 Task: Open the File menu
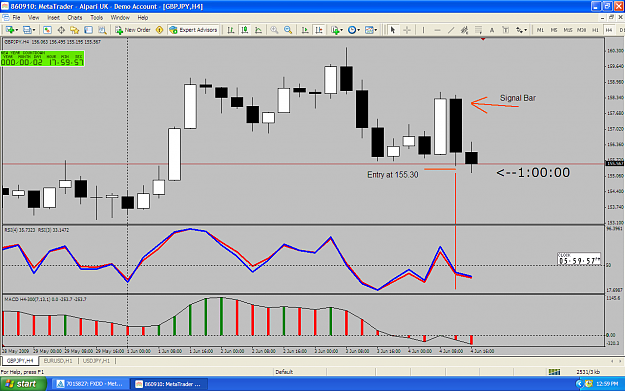tap(16, 18)
